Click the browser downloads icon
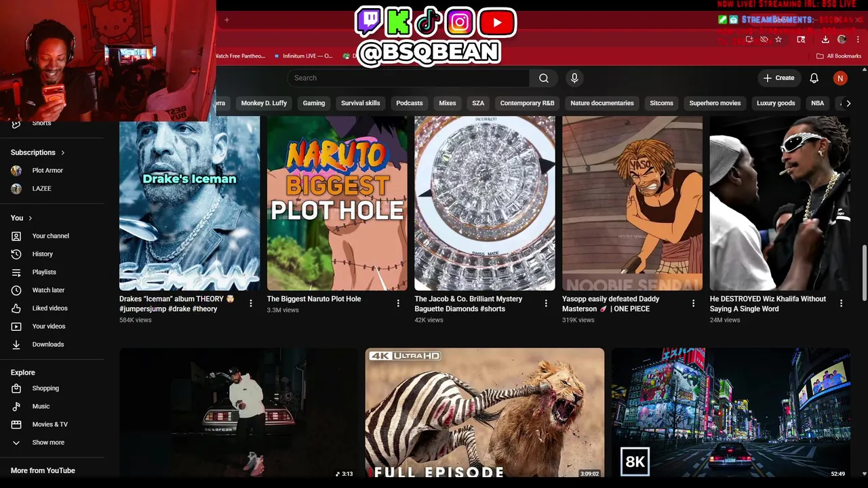The height and width of the screenshot is (488, 868). tap(825, 39)
